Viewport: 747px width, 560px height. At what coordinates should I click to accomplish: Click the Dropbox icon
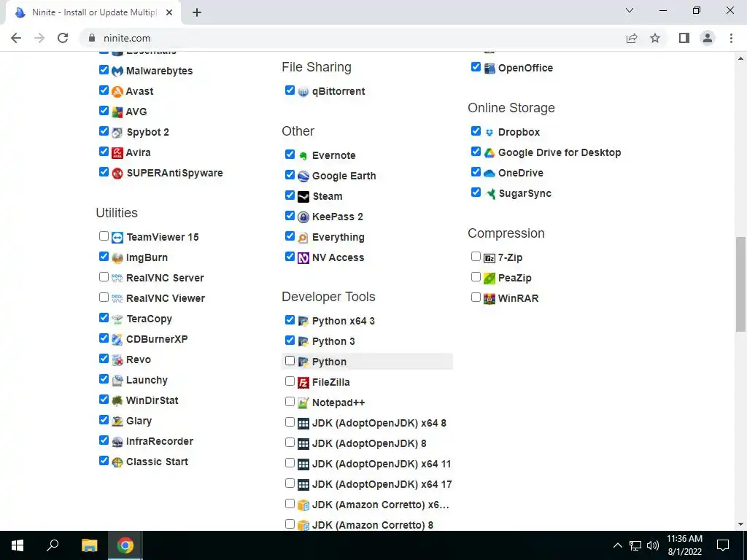click(x=489, y=133)
